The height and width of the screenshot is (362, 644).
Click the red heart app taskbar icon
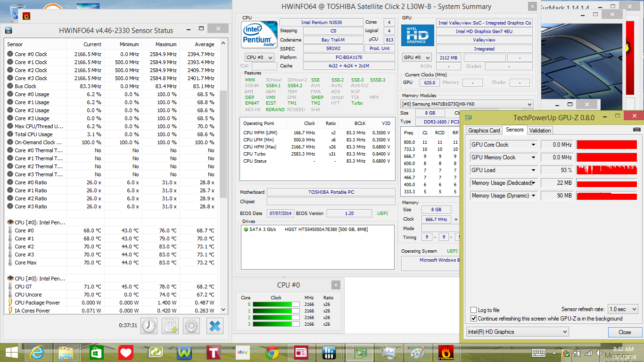point(125,353)
